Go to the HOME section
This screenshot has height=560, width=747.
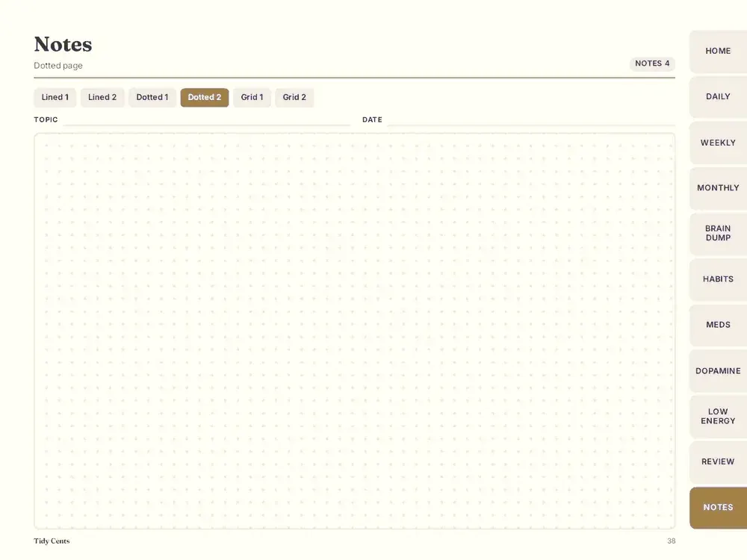[718, 51]
